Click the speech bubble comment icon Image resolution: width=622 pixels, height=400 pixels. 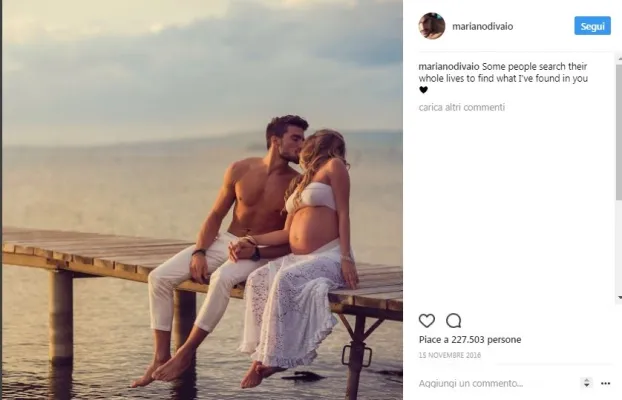[453, 321]
